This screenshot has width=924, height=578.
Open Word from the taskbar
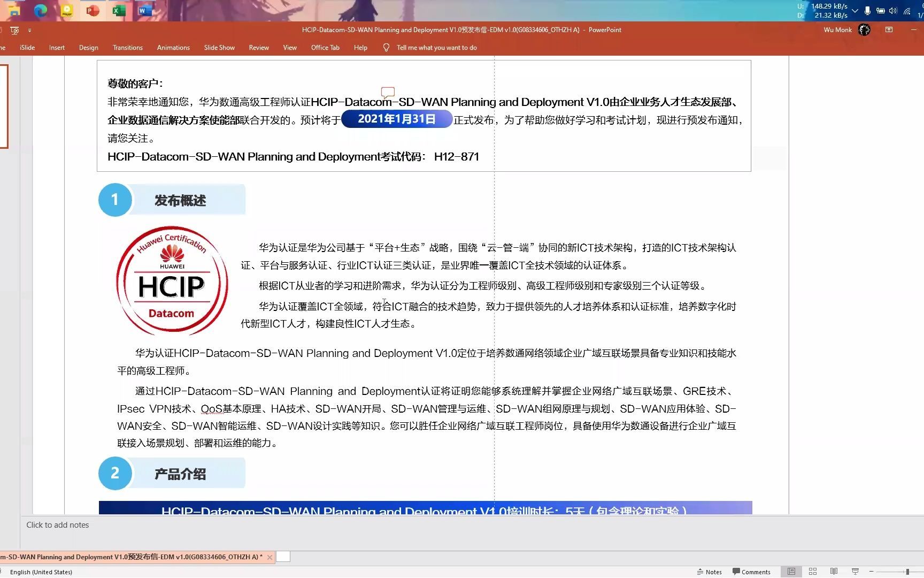[145, 10]
